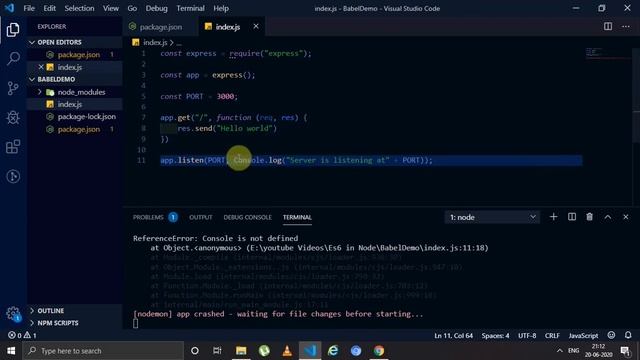Open Task View in the taskbar
Image resolution: width=640 pixels, height=360 pixels.
(x=217, y=351)
